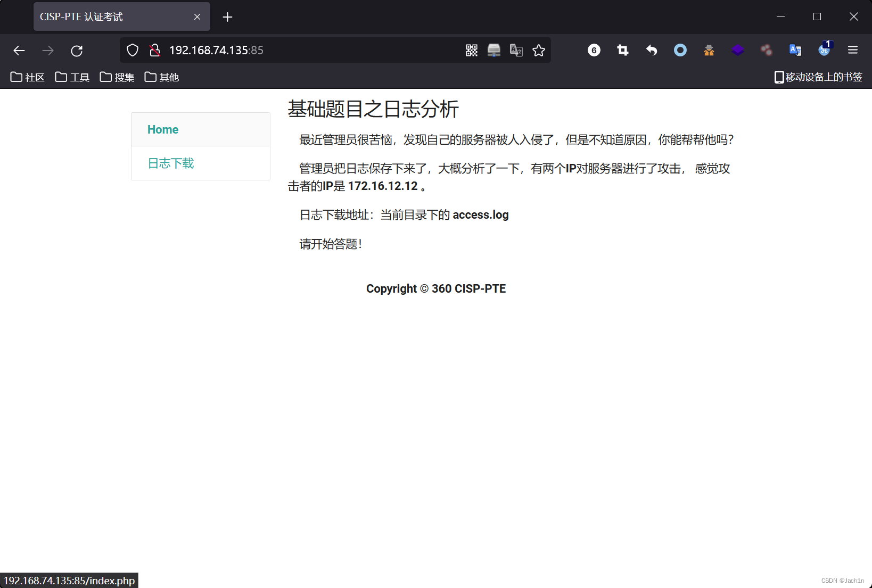The width and height of the screenshot is (872, 588).
Task: Open the blue circle extension
Action: 680,51
